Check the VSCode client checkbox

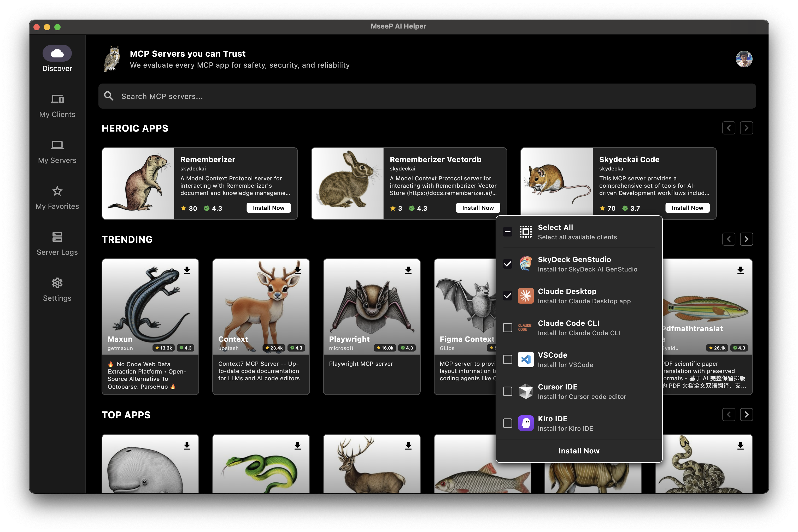pos(507,360)
